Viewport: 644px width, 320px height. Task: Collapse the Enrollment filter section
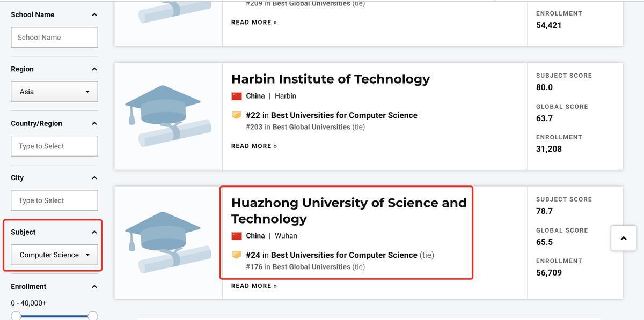coord(94,287)
